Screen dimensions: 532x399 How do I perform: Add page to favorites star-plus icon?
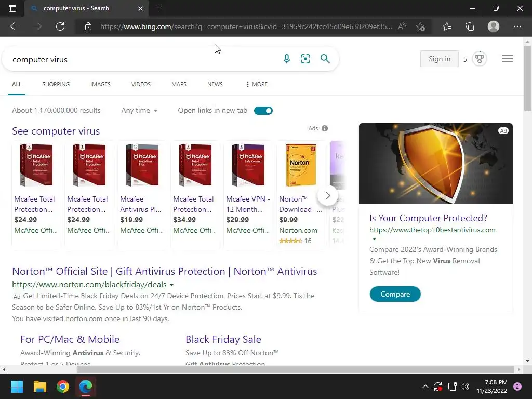[421, 26]
